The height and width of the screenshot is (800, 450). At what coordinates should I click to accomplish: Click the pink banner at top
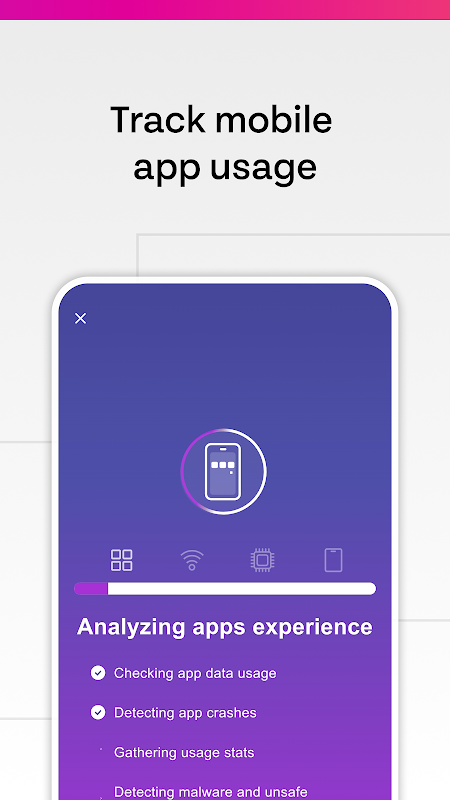pyautogui.click(x=225, y=10)
